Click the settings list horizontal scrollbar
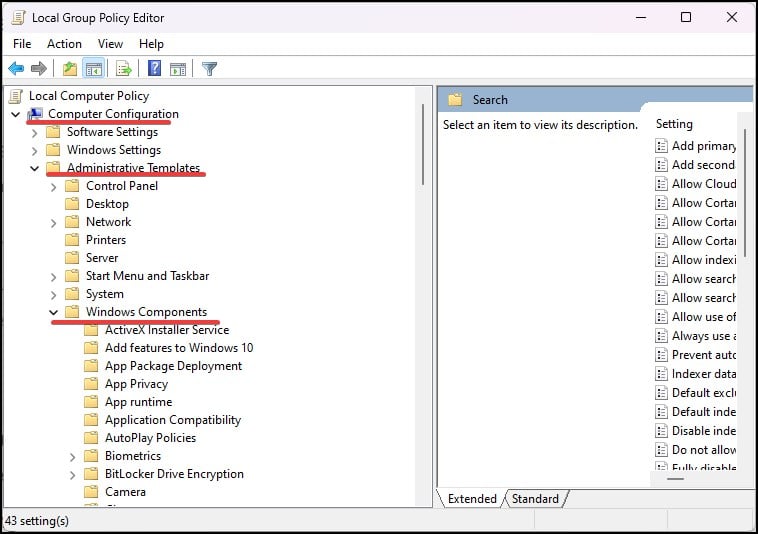758x534 pixels. (x=675, y=479)
